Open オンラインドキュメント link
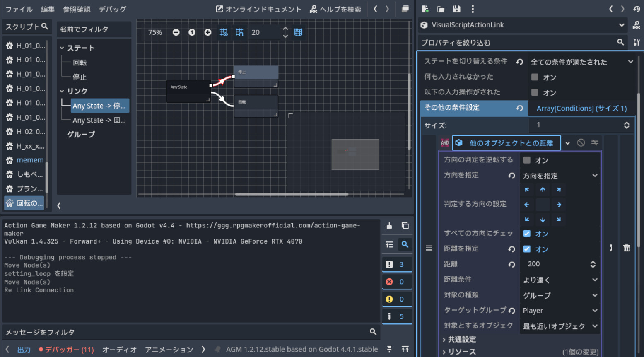 pos(259,9)
